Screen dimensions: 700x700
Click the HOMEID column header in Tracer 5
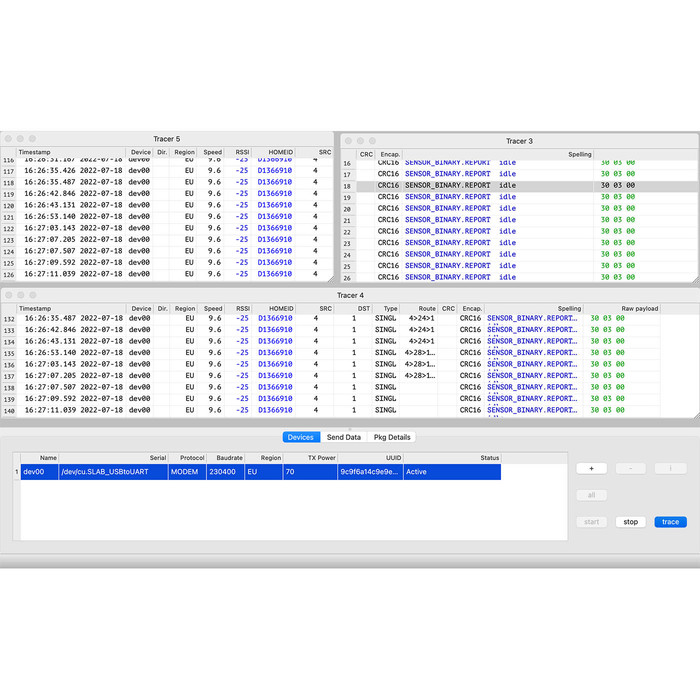coord(281,153)
